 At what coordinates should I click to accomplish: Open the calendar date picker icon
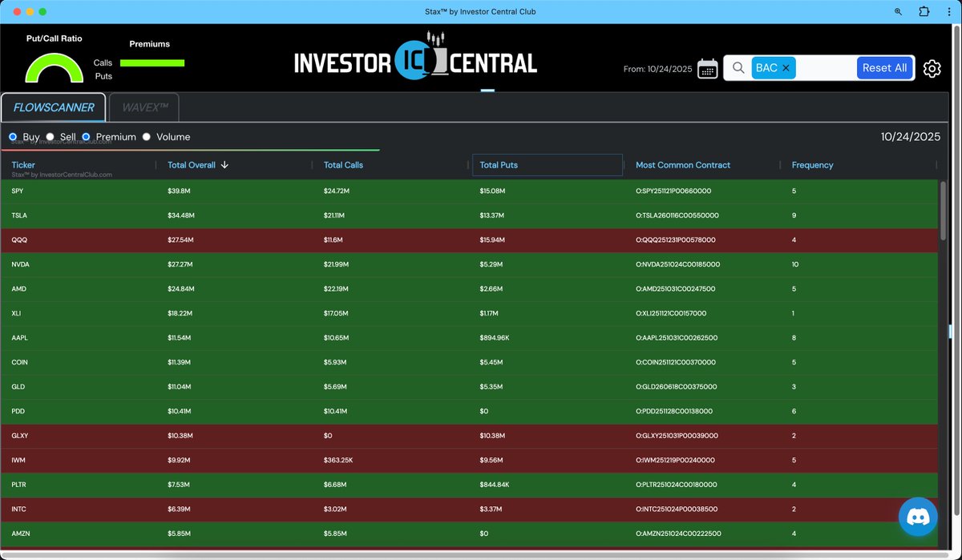coord(707,68)
